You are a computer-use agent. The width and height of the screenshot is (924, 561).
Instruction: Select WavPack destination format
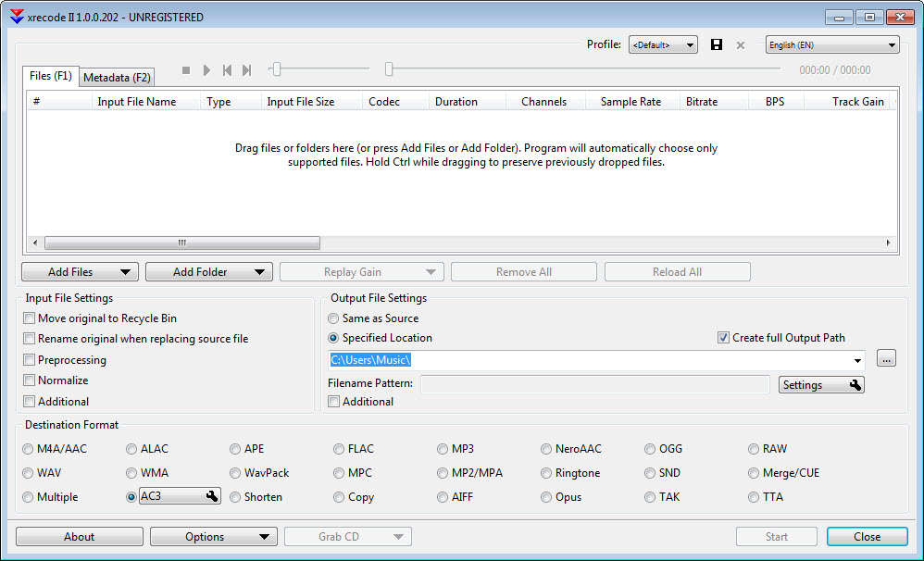pyautogui.click(x=235, y=473)
